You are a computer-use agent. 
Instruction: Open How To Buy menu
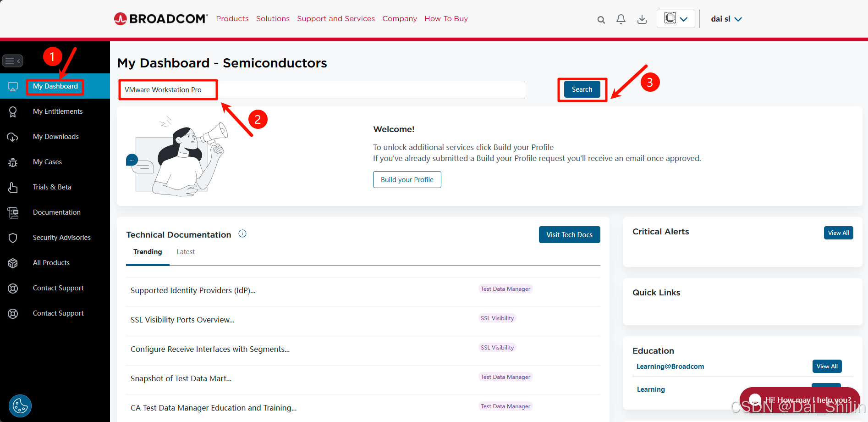pos(446,19)
